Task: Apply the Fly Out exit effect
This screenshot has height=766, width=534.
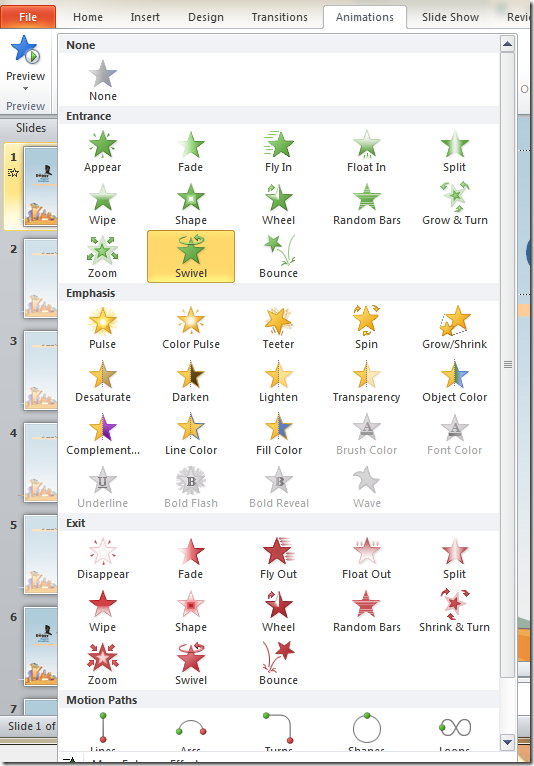Action: click(278, 558)
